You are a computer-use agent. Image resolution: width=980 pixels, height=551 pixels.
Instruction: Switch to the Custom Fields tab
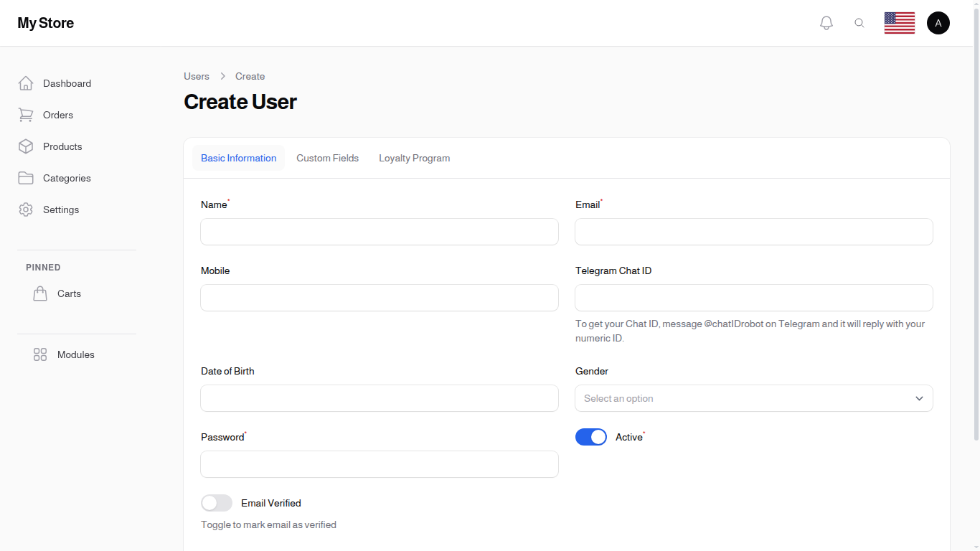pos(327,158)
